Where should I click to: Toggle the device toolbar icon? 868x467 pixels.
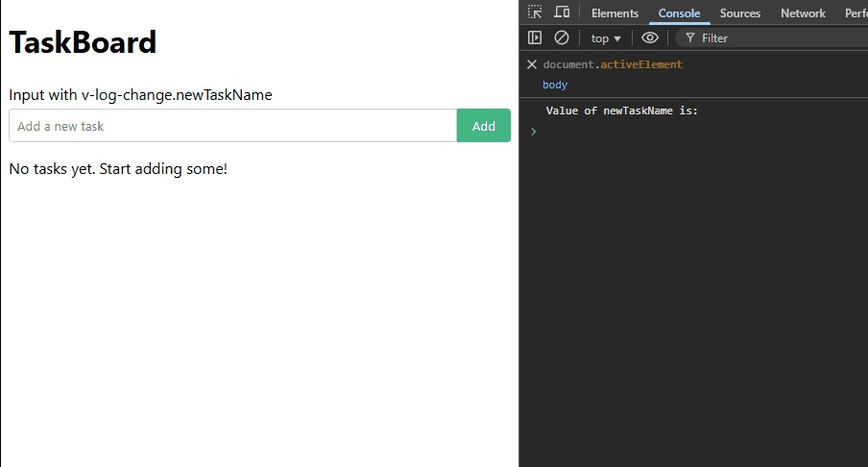(562, 12)
